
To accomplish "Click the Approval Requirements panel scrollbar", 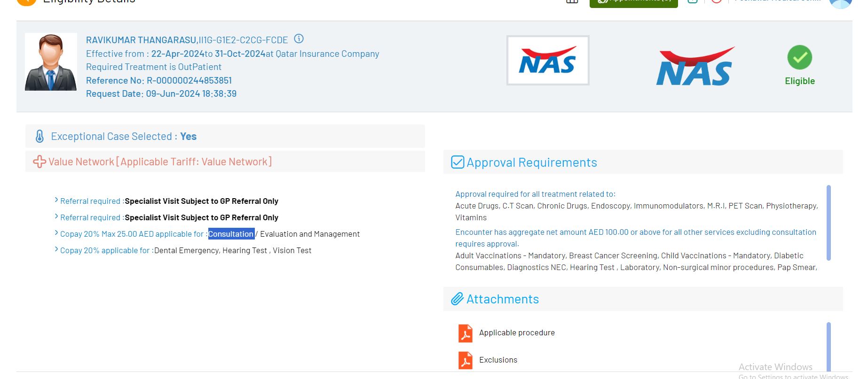I will pyautogui.click(x=828, y=223).
